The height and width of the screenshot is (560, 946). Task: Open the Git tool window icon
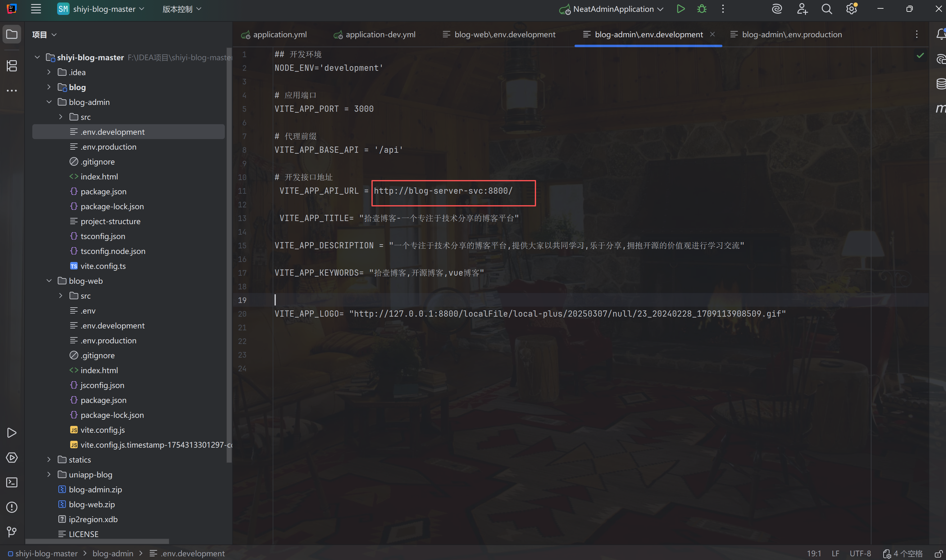click(x=12, y=532)
